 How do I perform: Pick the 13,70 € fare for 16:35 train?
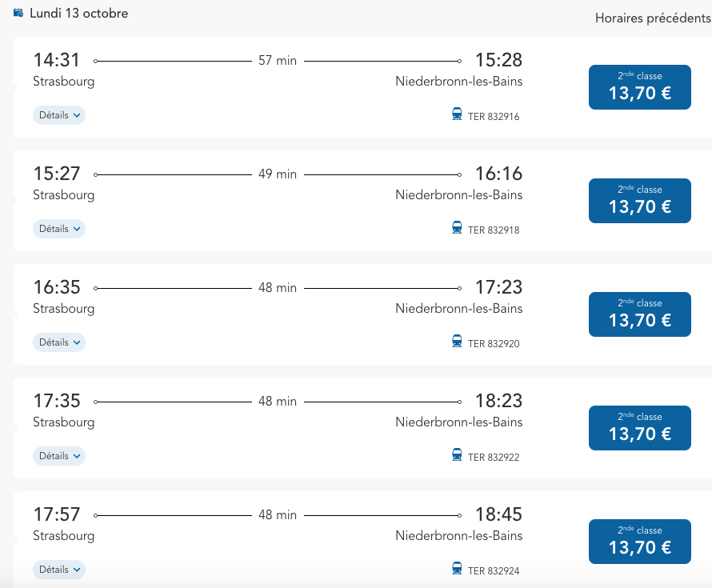pyautogui.click(x=639, y=314)
